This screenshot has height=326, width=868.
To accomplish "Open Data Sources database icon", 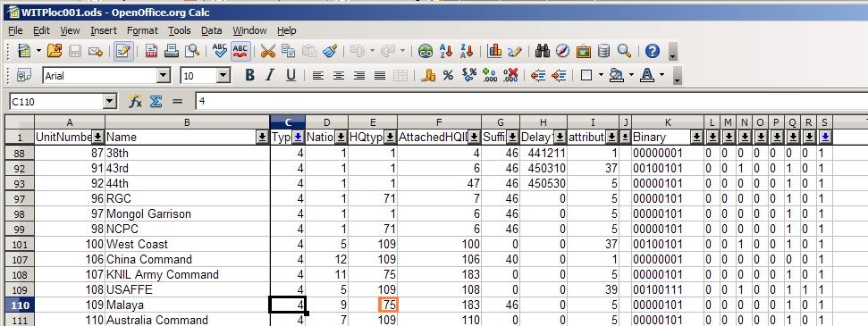I will point(604,52).
